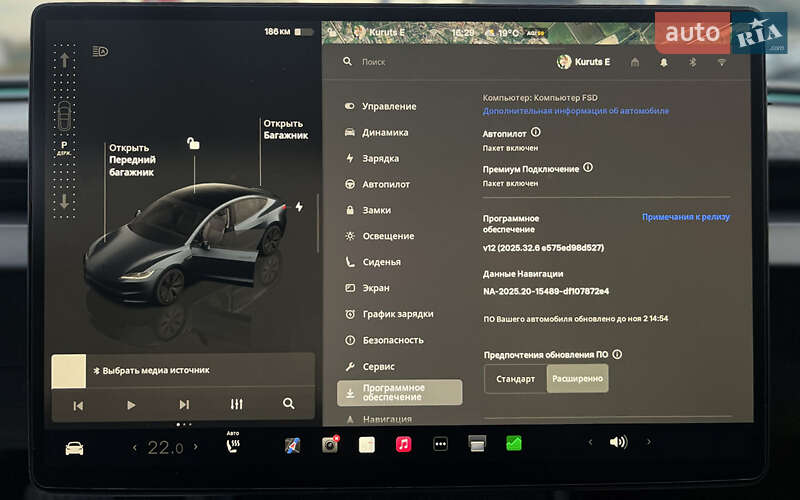Image resolution: width=800 pixels, height=500 pixels.
Task: Open the Зарядка settings menu
Action: click(x=372, y=158)
